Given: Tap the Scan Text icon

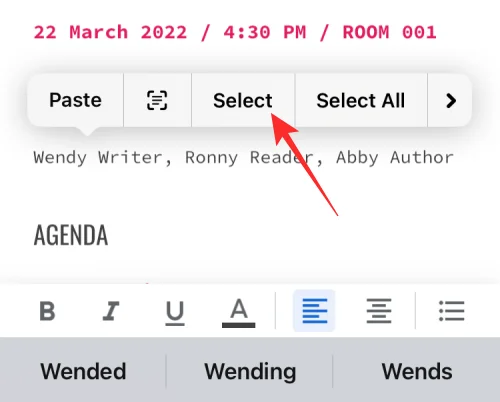Looking at the screenshot, I should click(x=157, y=100).
